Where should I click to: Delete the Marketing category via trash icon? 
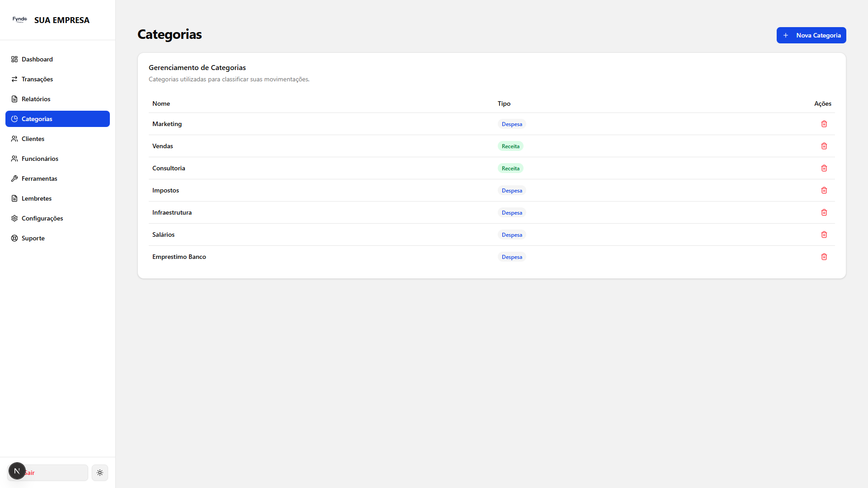click(x=824, y=124)
